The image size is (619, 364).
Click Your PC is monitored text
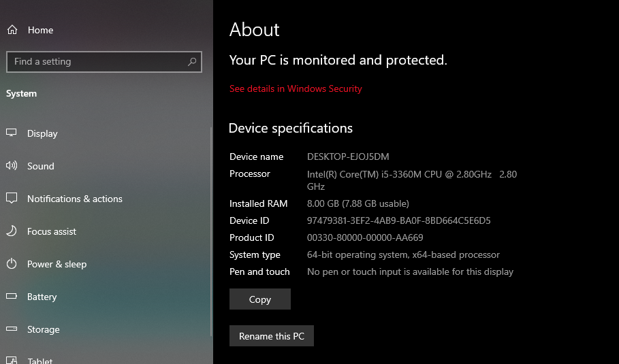click(338, 60)
